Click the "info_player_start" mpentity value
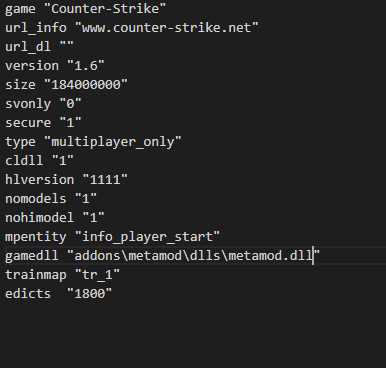Image resolution: width=386 pixels, height=368 pixels. [147, 237]
